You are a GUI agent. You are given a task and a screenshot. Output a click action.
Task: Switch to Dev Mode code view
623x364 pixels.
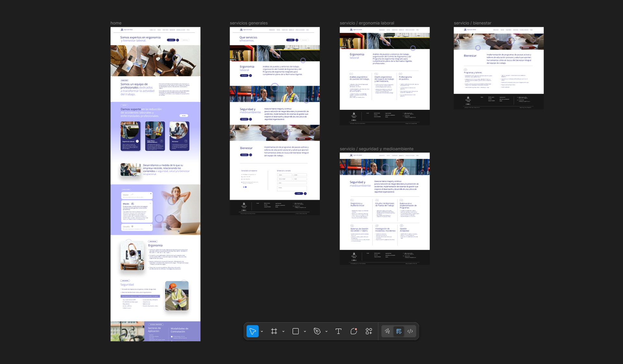pyautogui.click(x=410, y=331)
